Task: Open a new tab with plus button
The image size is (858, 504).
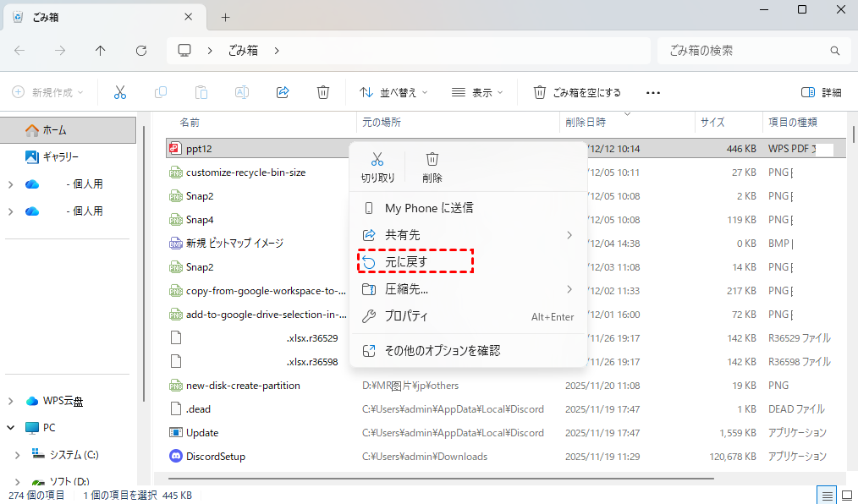Action: click(x=225, y=17)
